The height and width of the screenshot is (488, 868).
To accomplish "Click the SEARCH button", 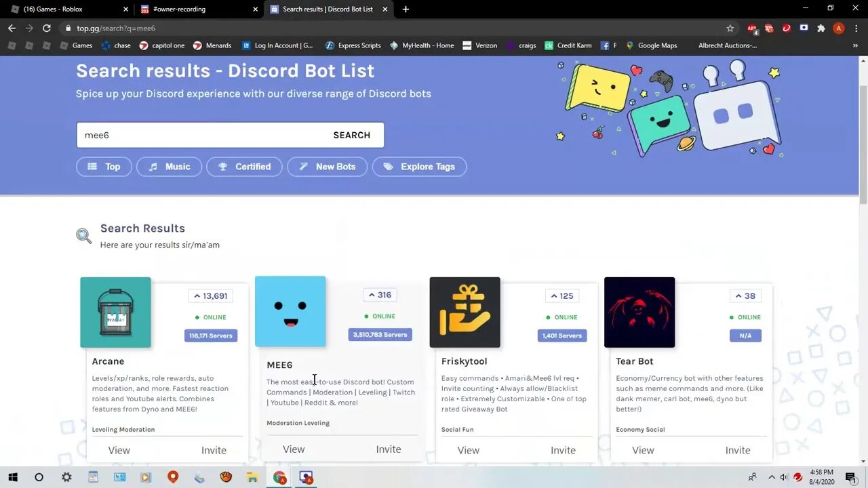I will (x=352, y=135).
